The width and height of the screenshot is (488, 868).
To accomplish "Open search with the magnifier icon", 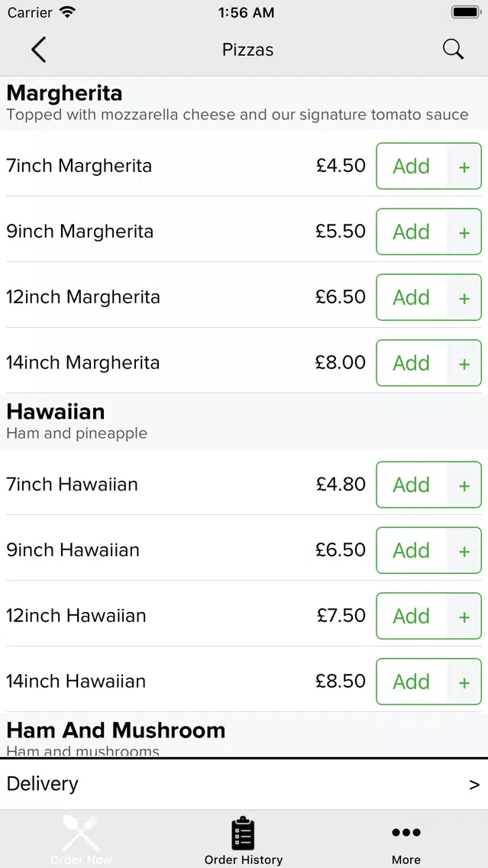I will 453,50.
